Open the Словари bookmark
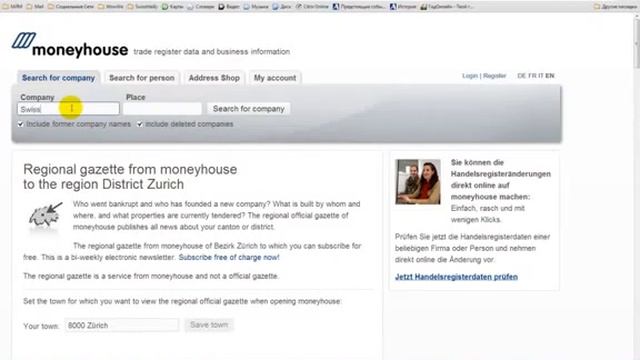Screen dimensions: 640x360 tap(201, 7)
